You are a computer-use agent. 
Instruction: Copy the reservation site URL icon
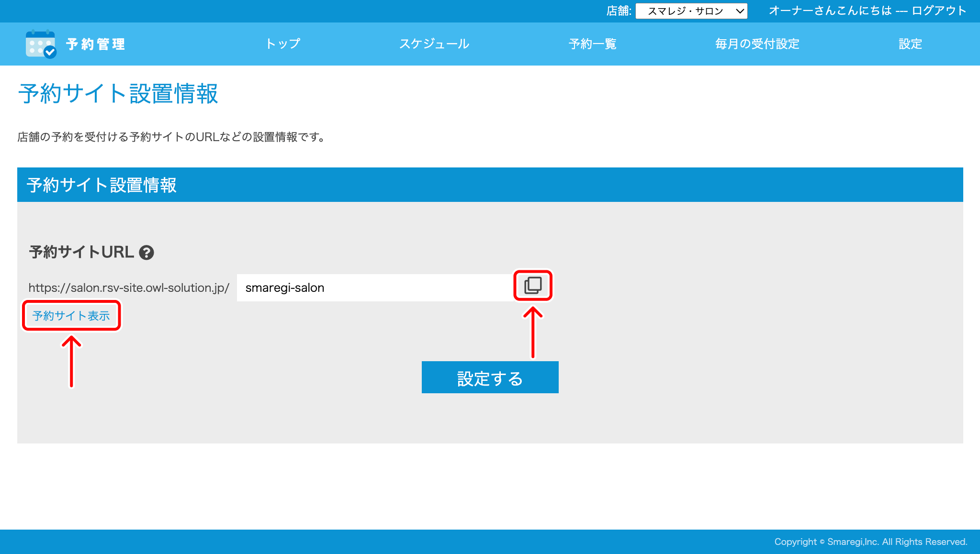click(x=533, y=286)
